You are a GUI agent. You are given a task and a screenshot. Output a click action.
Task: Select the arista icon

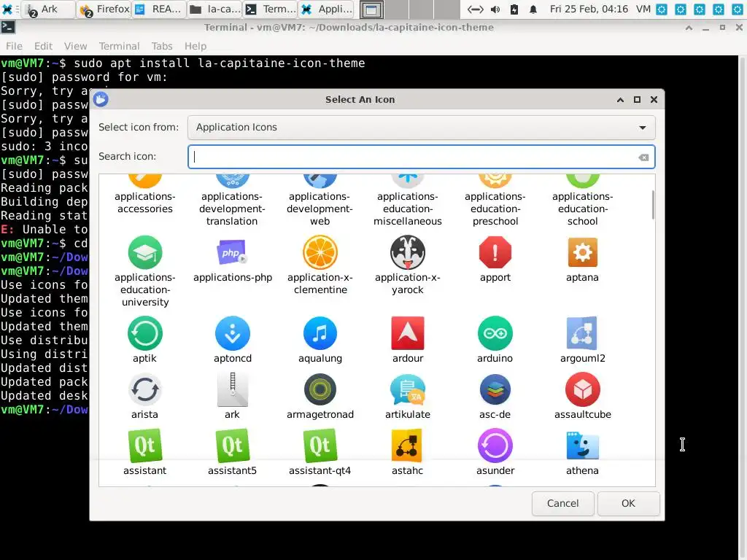tap(145, 389)
